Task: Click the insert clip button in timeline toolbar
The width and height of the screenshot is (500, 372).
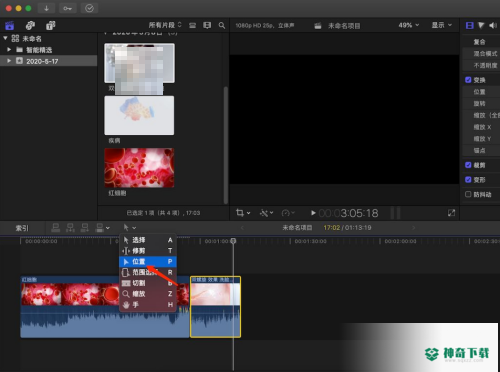Action: click(x=70, y=228)
